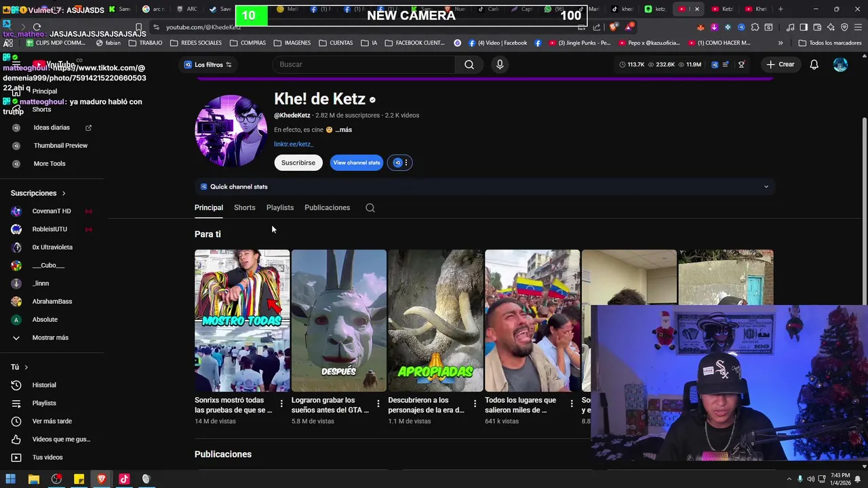868x488 pixels.
Task: Select the Principal channel tab
Action: (x=209, y=207)
